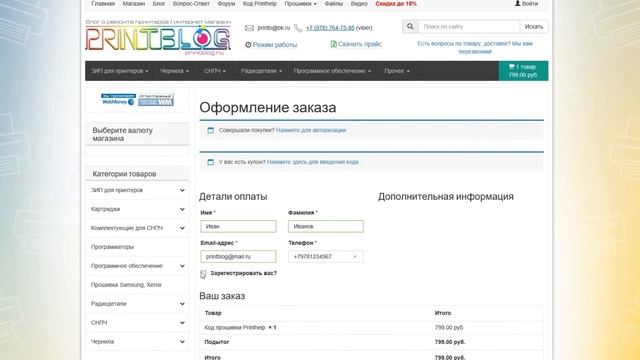Image resolution: width=640 pixels, height=360 pixels.
Task: Expand sidebar Чернила category
Action: coord(182,342)
